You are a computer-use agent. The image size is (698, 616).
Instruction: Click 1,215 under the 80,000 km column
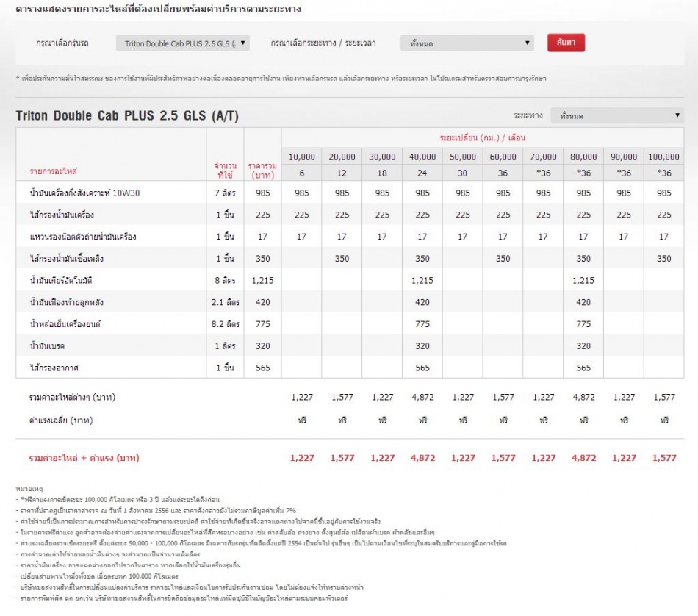point(583,280)
